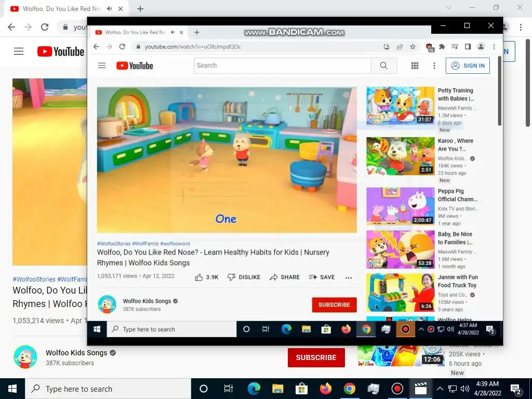This screenshot has width=532, height=399.
Task: Expand hidden tray icons on bottom taskbar
Action: pyautogui.click(x=440, y=389)
